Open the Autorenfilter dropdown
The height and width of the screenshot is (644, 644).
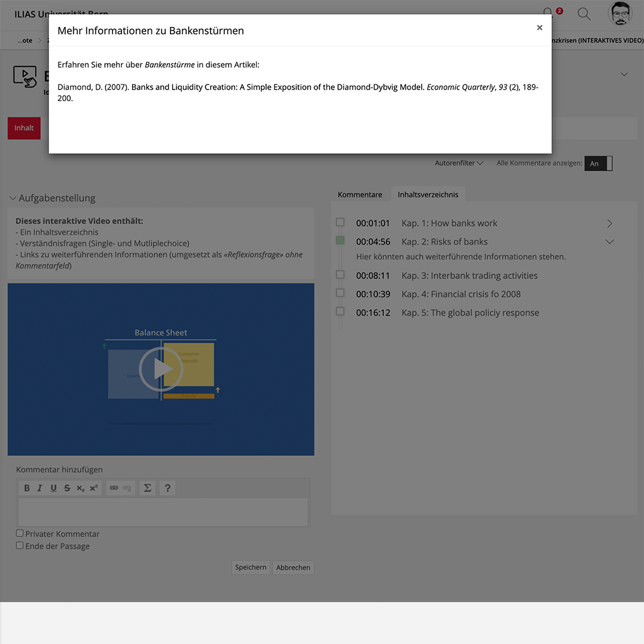459,164
